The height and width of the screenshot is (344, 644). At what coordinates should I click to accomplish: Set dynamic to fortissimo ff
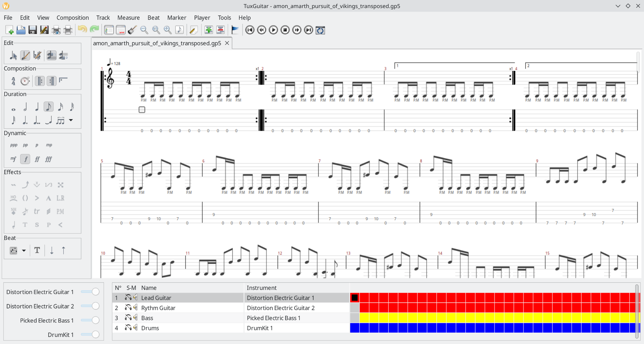pos(37,159)
